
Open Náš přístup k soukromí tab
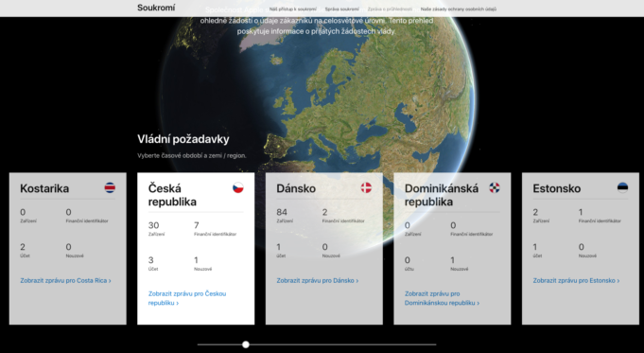pyautogui.click(x=293, y=9)
